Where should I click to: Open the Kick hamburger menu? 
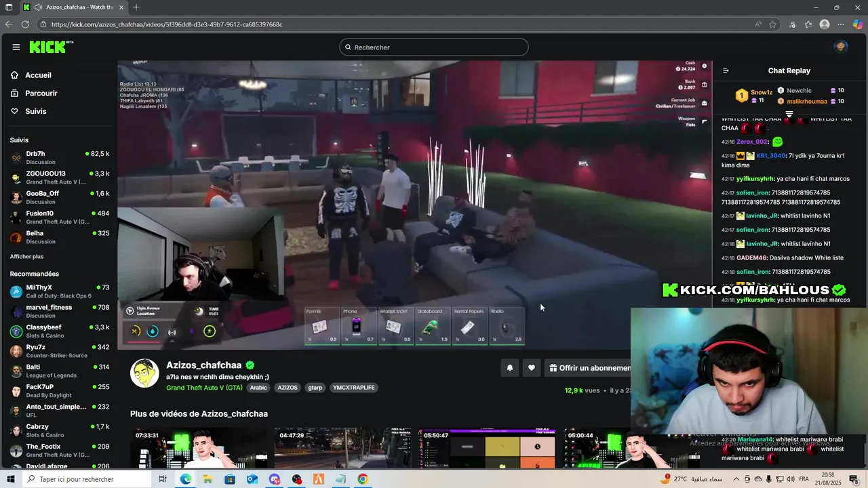coord(16,47)
